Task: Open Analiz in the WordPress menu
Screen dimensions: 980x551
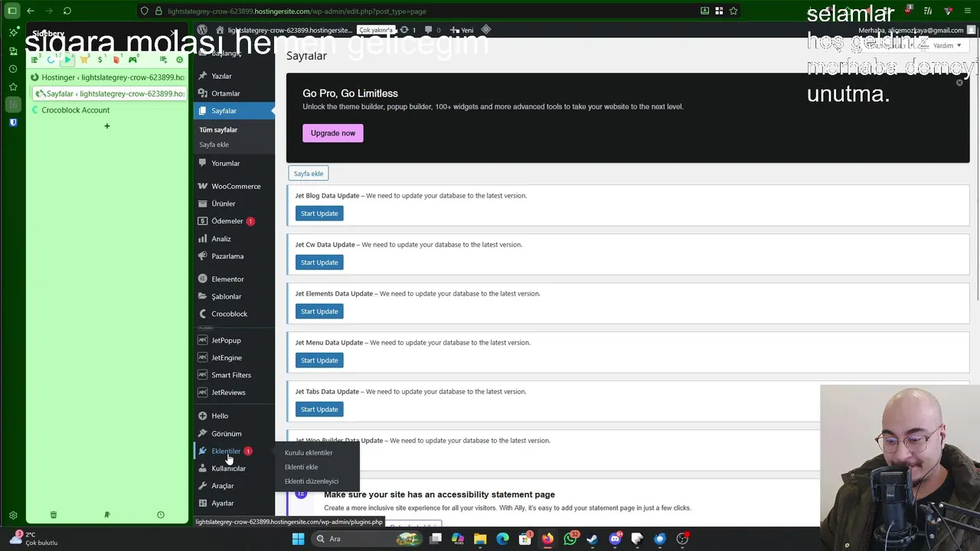Action: (x=234, y=239)
